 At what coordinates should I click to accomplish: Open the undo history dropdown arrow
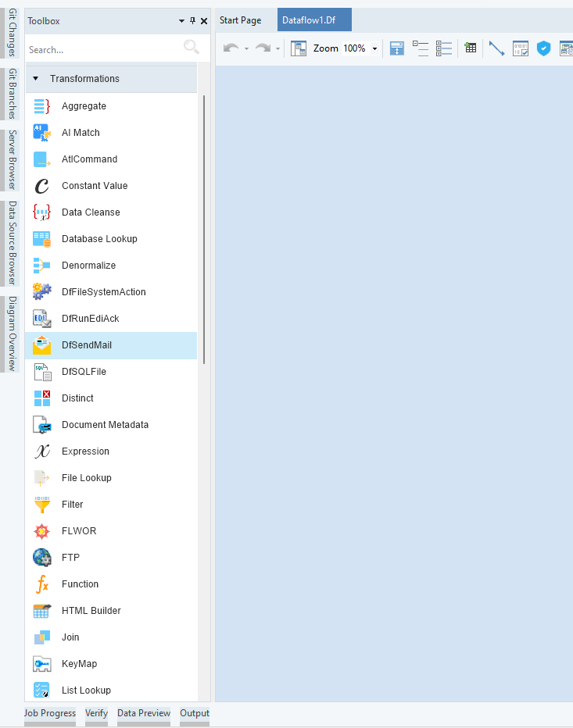246,48
